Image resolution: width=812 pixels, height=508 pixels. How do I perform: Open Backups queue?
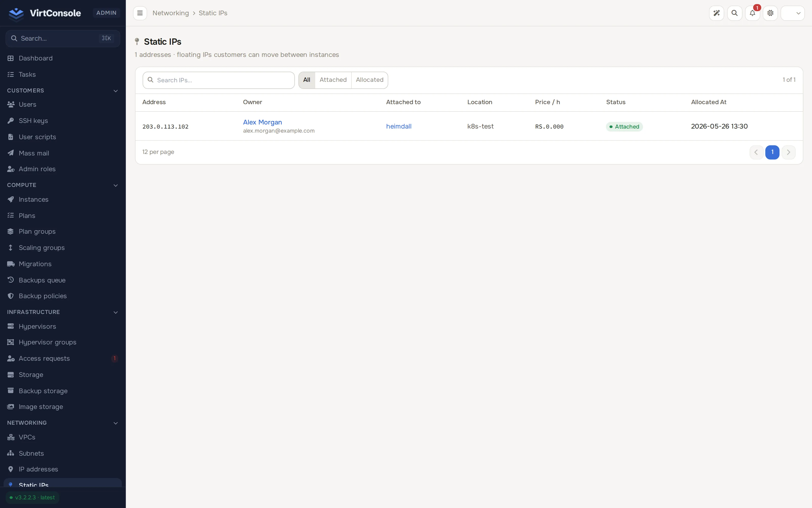[63, 280]
